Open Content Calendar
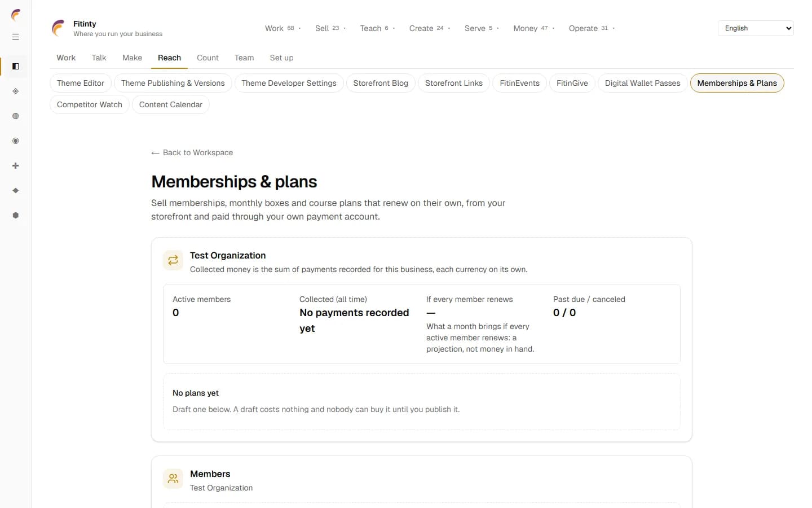The image size is (812, 508). (x=170, y=104)
